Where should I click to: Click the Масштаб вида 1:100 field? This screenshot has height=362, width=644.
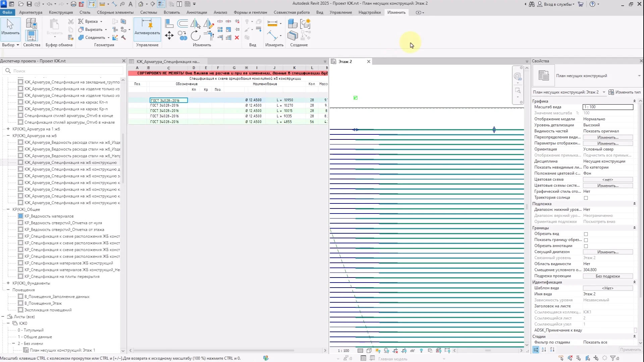tap(608, 107)
